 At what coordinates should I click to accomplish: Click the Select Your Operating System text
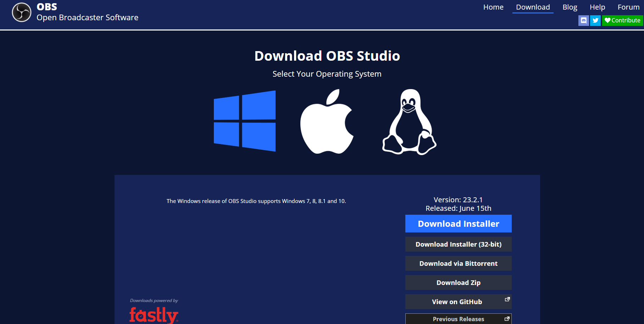point(327,74)
